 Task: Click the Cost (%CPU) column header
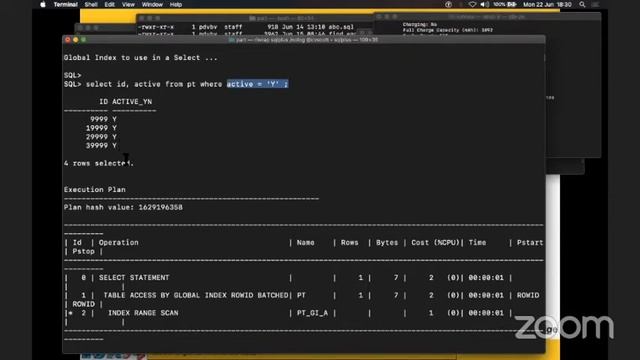click(435, 242)
